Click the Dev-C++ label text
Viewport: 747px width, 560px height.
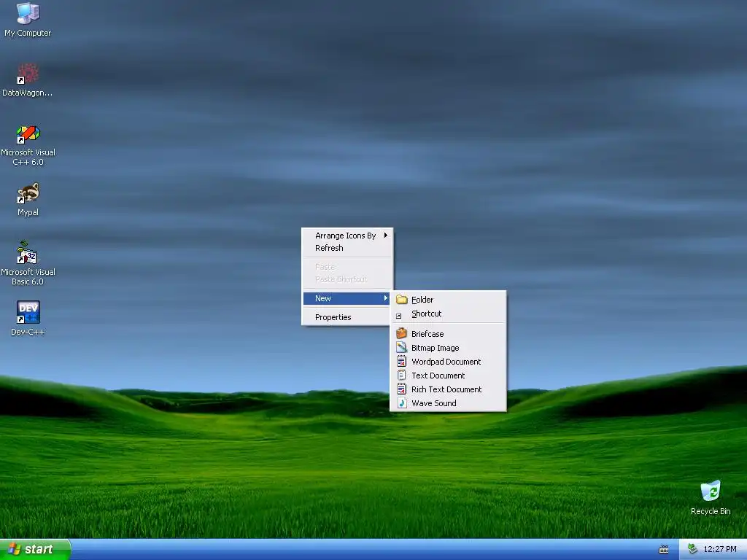pyautogui.click(x=28, y=332)
